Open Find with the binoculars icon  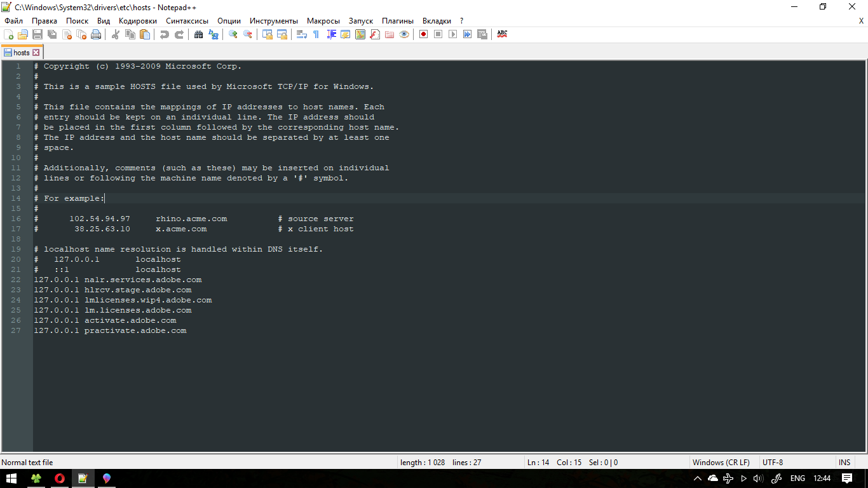[x=199, y=34]
